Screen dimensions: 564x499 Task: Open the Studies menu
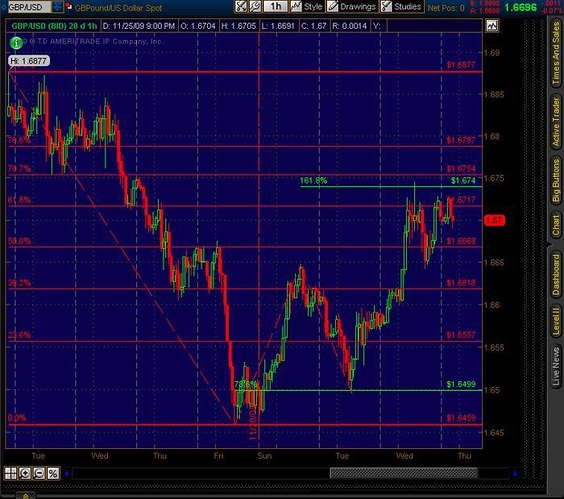coord(401,6)
